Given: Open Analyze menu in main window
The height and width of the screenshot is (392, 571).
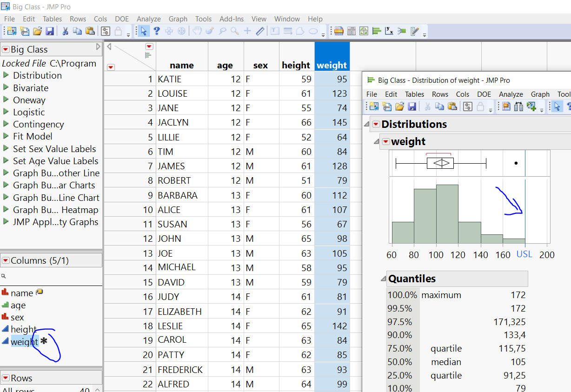Looking at the screenshot, I should pos(148,19).
